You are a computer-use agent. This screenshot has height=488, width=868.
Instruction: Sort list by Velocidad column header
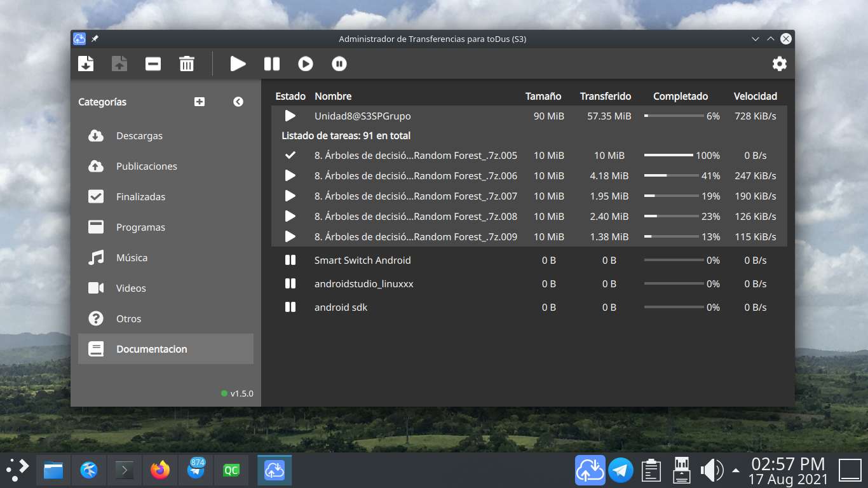pos(756,96)
